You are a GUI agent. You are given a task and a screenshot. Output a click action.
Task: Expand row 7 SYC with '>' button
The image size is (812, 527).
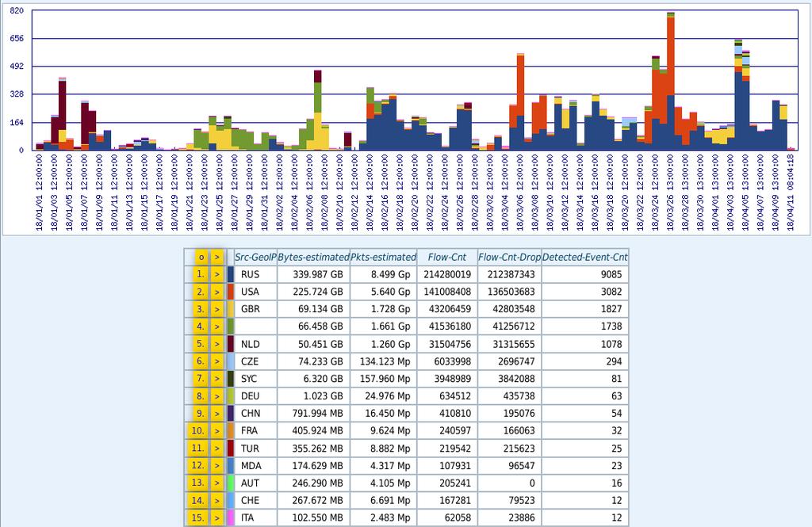pos(217,379)
